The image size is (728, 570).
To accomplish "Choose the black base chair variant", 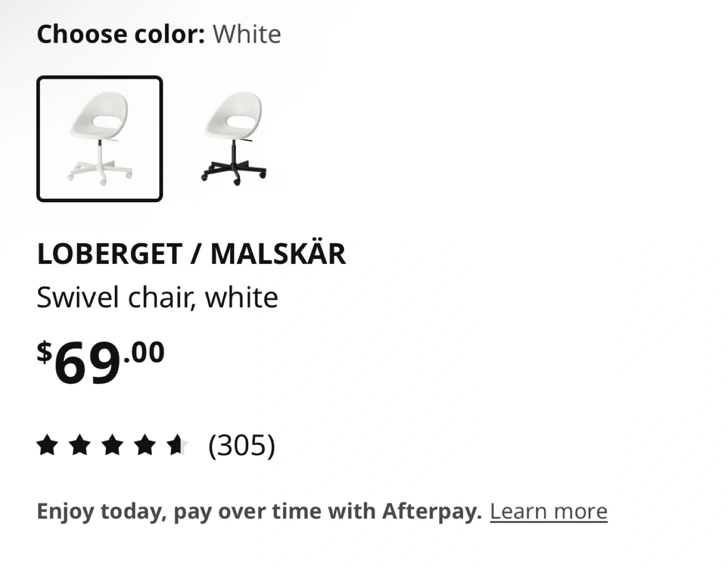I will [234, 139].
